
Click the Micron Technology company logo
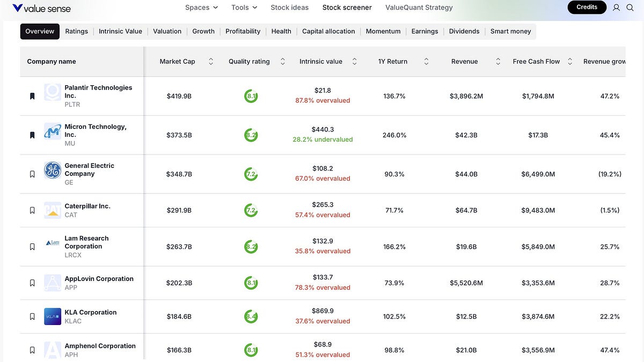coord(53,131)
